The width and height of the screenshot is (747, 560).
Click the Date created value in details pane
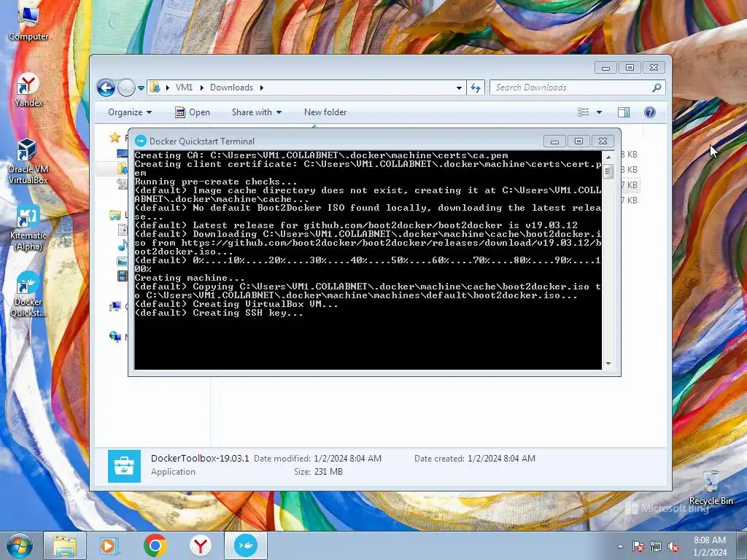click(501, 458)
